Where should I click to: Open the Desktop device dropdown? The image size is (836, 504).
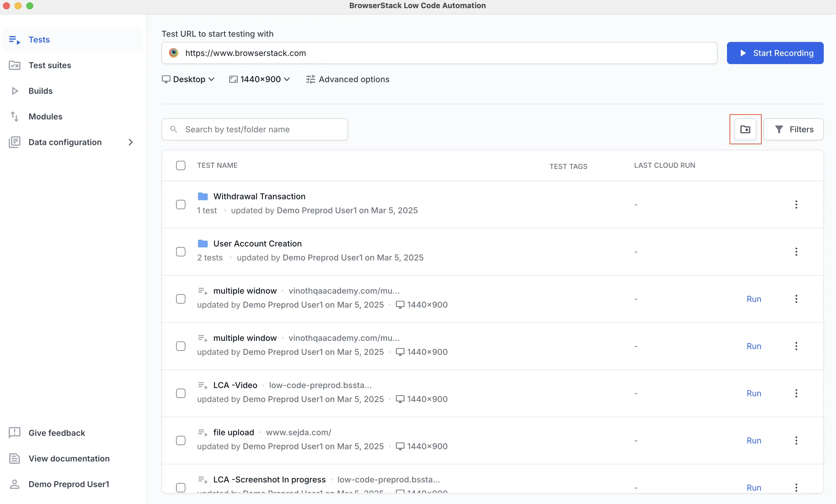click(188, 79)
